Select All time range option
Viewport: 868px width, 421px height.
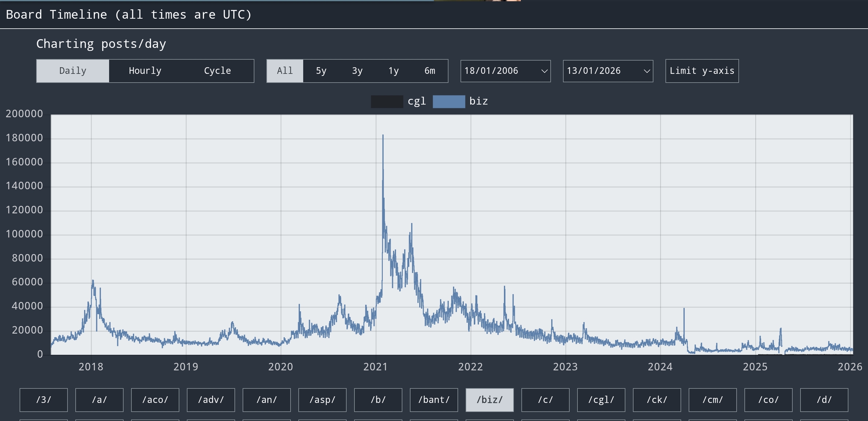(285, 71)
